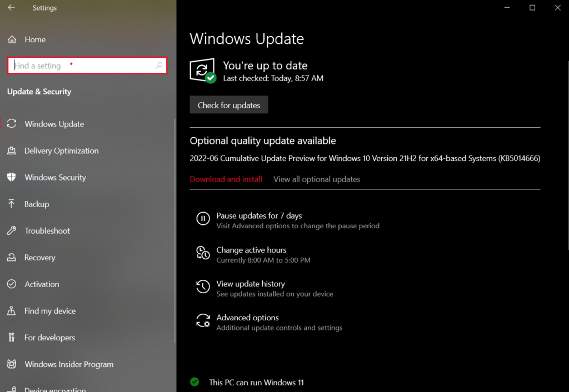This screenshot has width=569, height=392.
Task: Open Delivery Optimization settings
Action: 61,151
